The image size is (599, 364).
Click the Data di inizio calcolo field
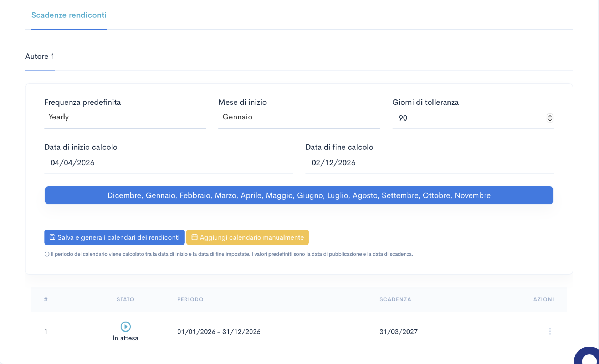click(168, 163)
